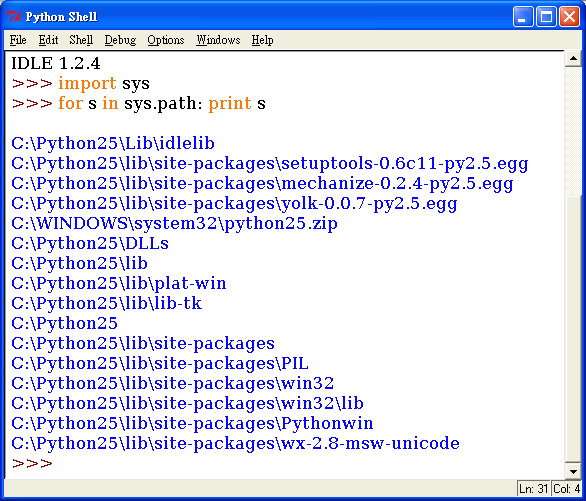Click the C:\WINDOWS\system32\python25.zip line
This screenshot has width=586, height=501.
tap(175, 223)
